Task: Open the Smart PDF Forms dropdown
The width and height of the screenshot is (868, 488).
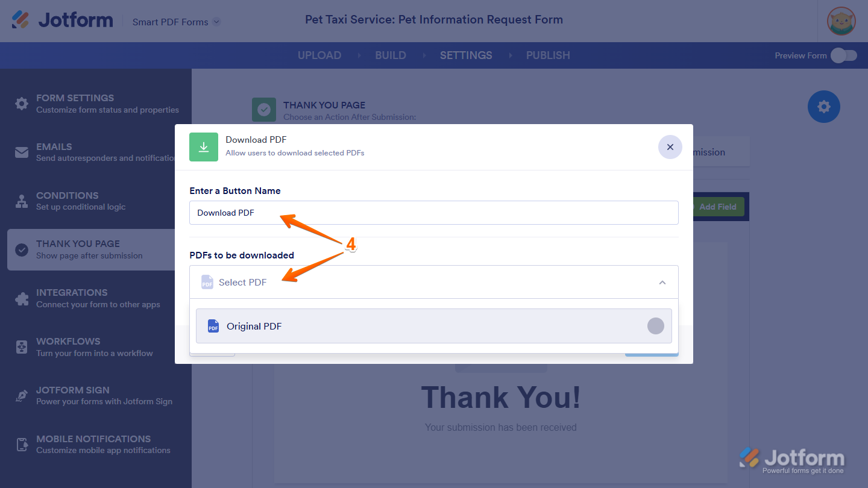Action: point(177,22)
